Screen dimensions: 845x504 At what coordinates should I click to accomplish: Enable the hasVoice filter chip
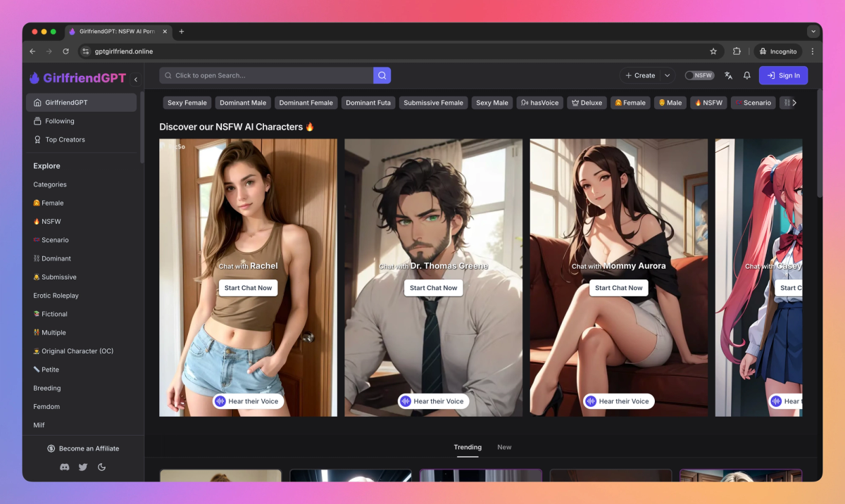(x=539, y=103)
